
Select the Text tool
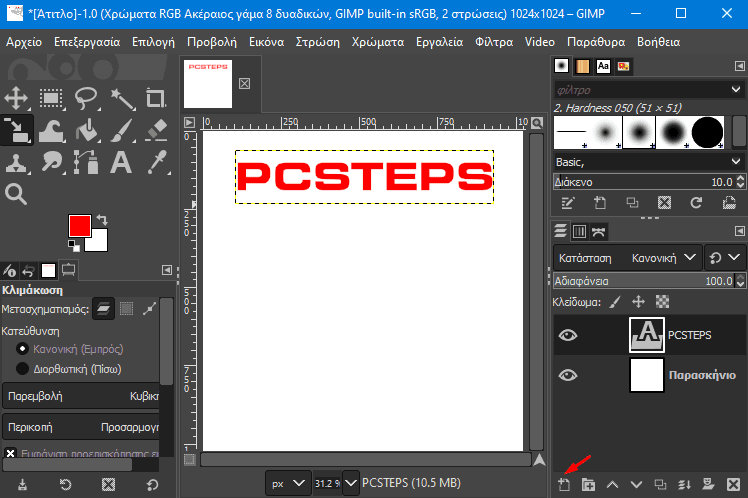click(x=121, y=162)
